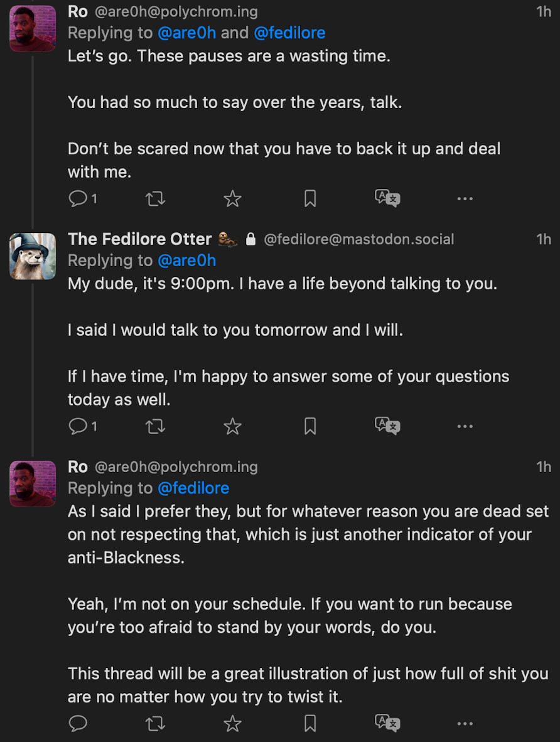
Task: Open more options on Ro's first post
Action: coord(465,199)
